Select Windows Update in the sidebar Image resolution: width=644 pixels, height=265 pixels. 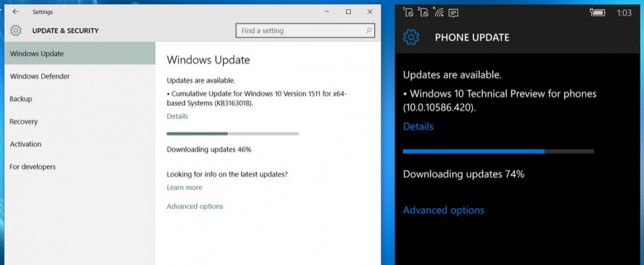click(x=80, y=54)
